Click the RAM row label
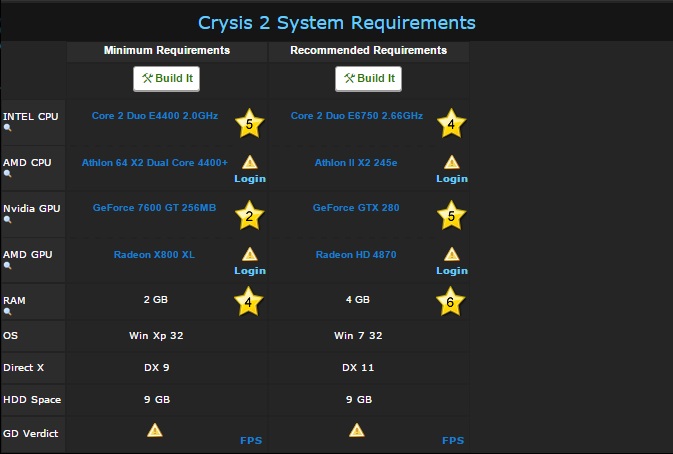 pyautogui.click(x=14, y=300)
